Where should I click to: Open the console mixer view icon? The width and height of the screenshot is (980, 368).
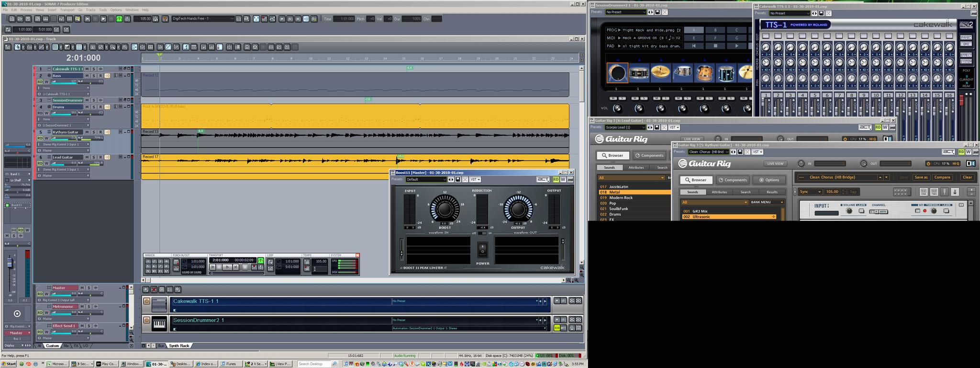pyautogui.click(x=61, y=19)
